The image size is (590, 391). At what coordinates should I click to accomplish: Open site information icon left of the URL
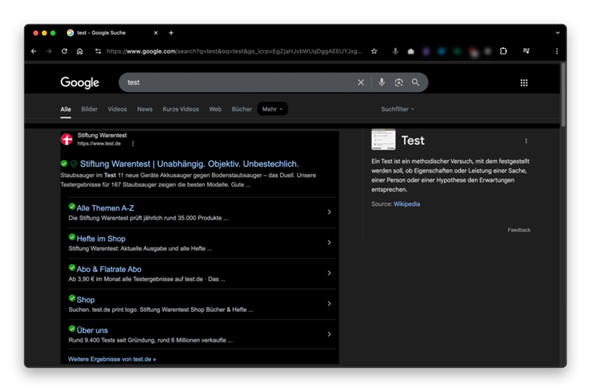[98, 51]
